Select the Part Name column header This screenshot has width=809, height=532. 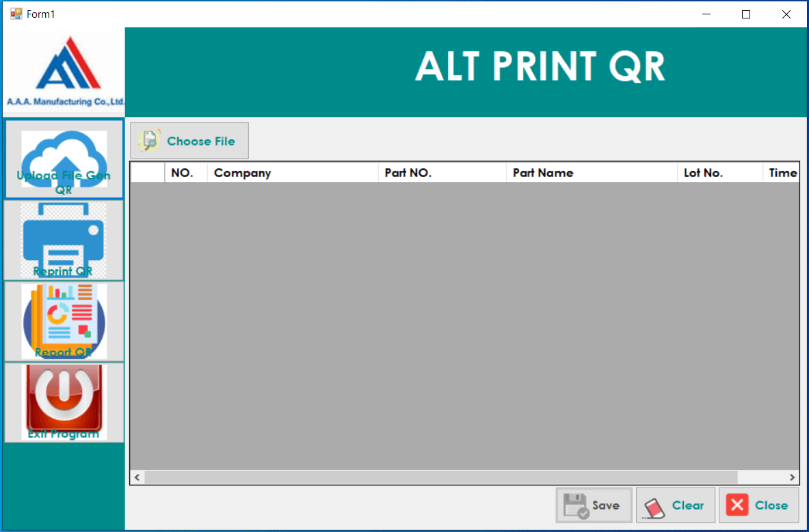coord(591,173)
